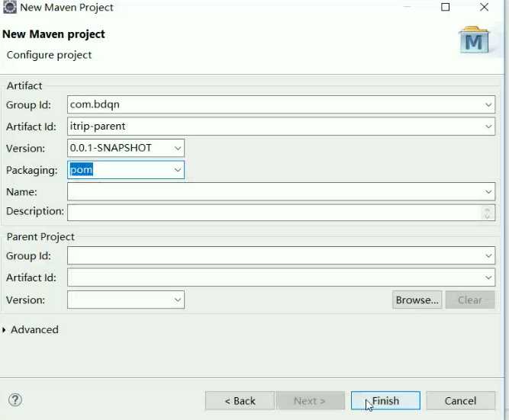Click the Maven M wizard icon
509x420 pixels.
click(x=474, y=40)
